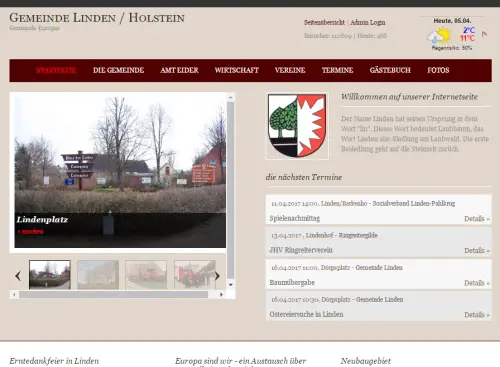The height and width of the screenshot is (367, 500).
Task: Click the weather forecast sun-cloud icon
Action: [439, 36]
